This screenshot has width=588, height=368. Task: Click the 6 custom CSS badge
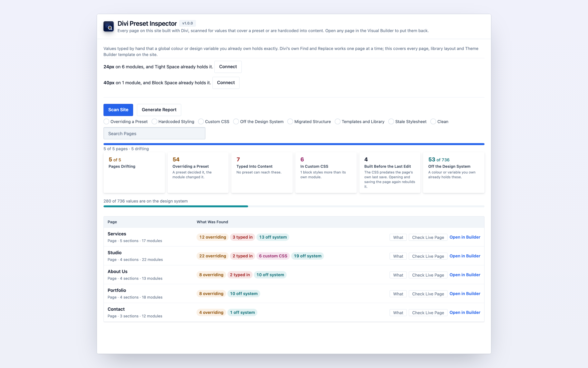pos(273,256)
